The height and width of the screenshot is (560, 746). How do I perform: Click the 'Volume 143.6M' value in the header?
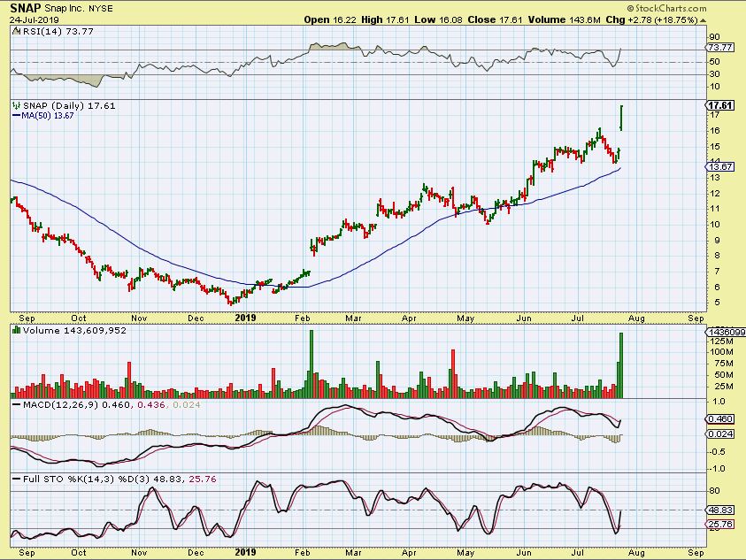[564, 20]
